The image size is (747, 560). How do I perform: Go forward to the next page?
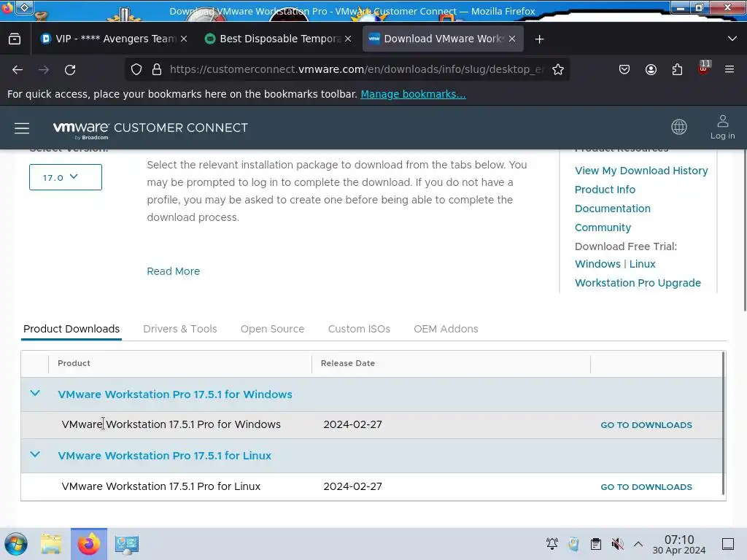tap(44, 69)
